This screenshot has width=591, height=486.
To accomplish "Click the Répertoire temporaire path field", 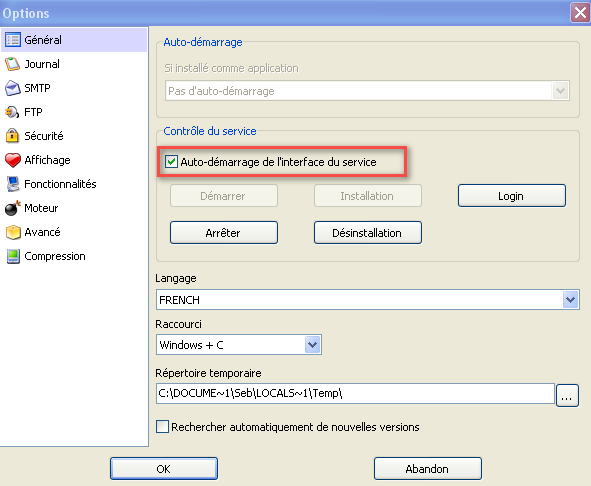I will tap(355, 393).
